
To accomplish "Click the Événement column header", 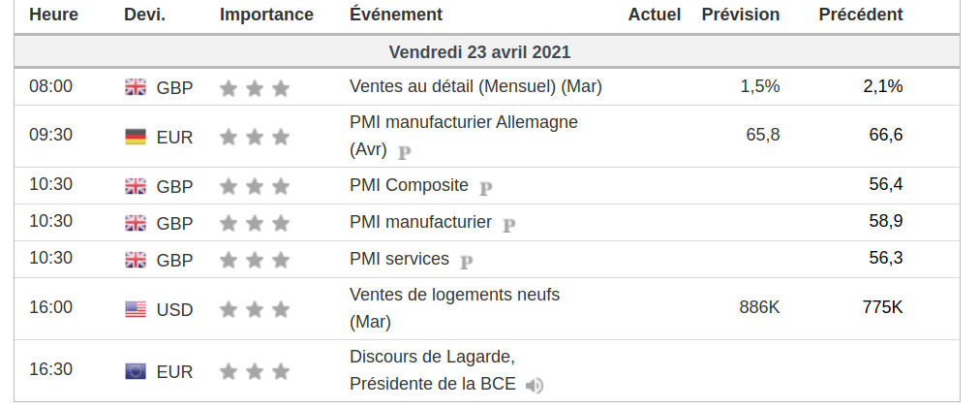I will pos(396,15).
